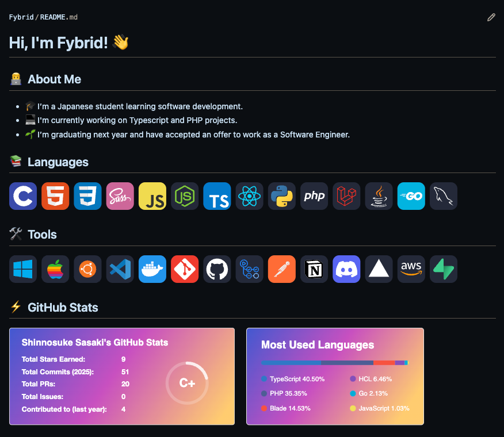504x437 pixels.
Task: Select the Notion N icon
Action: (x=314, y=269)
